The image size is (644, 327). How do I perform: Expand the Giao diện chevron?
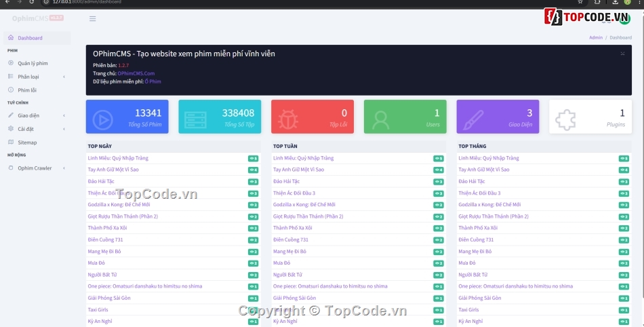point(64,116)
